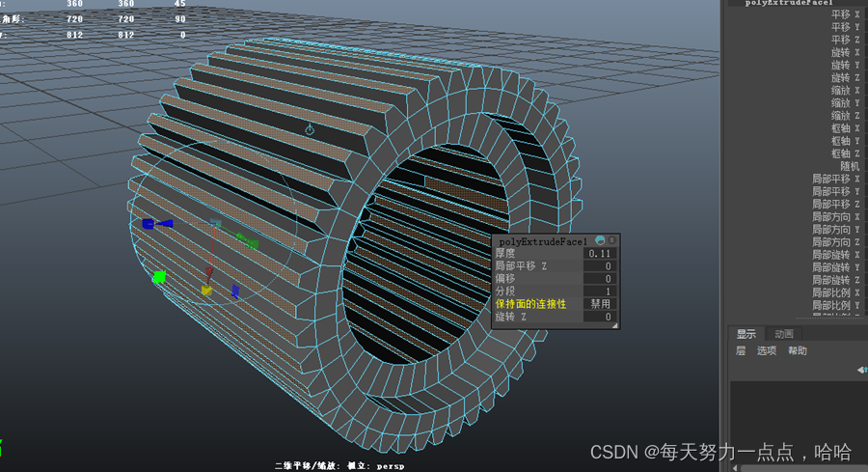868x472 pixels.
Task: Edit the 厚度 value 0.11
Action: [x=600, y=254]
